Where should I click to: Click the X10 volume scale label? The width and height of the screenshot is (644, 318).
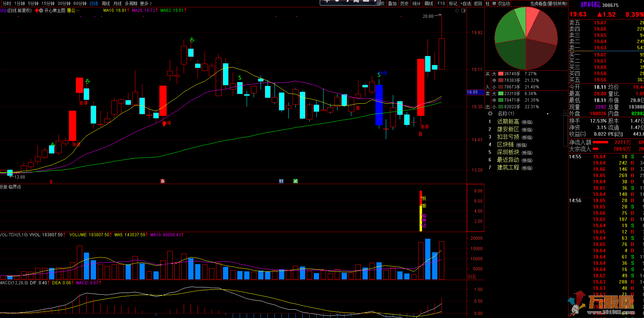click(471, 277)
